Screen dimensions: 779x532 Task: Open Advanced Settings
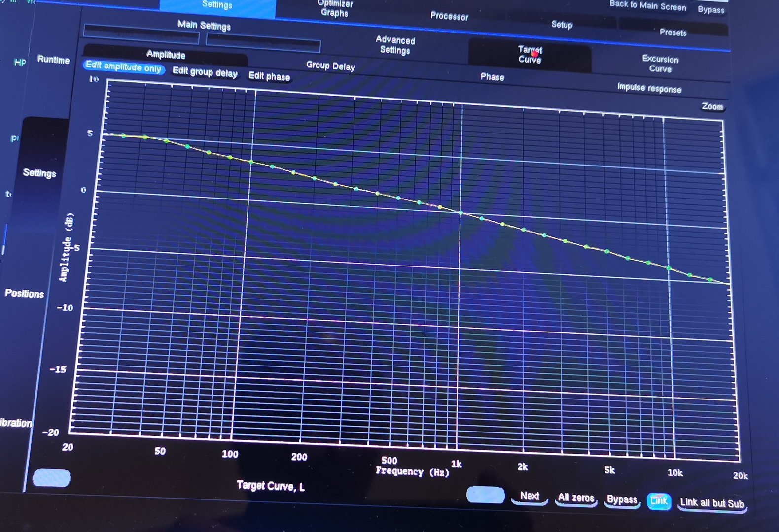pyautogui.click(x=395, y=45)
